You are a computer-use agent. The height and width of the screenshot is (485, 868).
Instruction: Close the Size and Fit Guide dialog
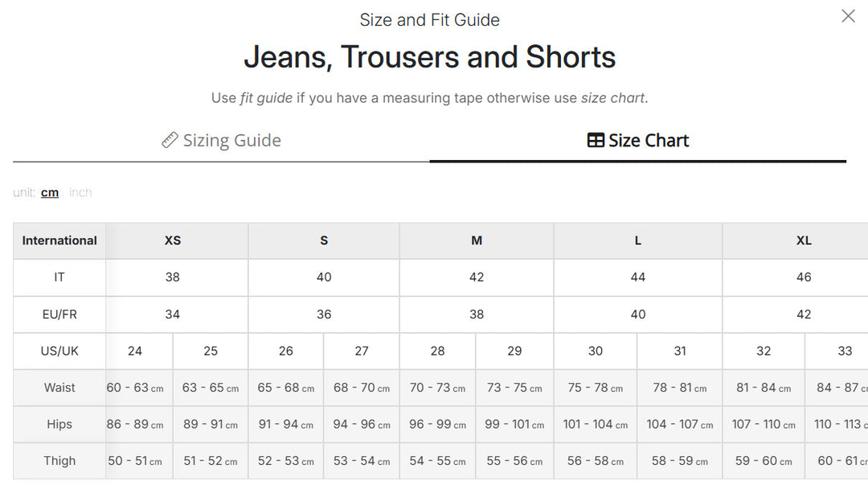pyautogui.click(x=848, y=16)
